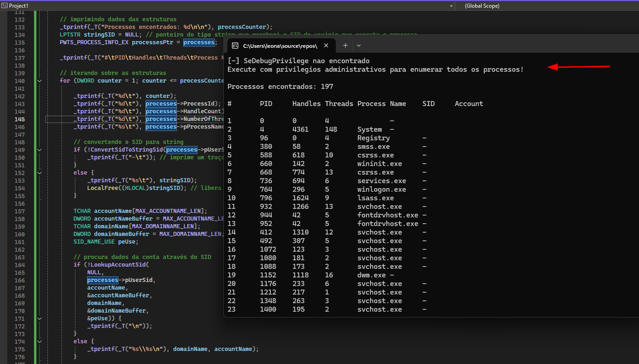639x364 pixels.
Task: Open a new terminal tab with plus
Action: point(345,46)
